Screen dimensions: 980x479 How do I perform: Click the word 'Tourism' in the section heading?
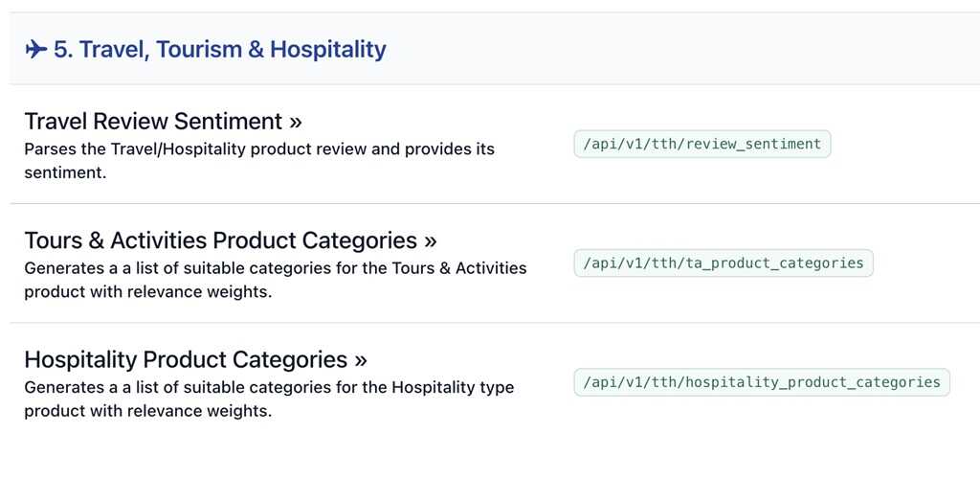(x=198, y=50)
